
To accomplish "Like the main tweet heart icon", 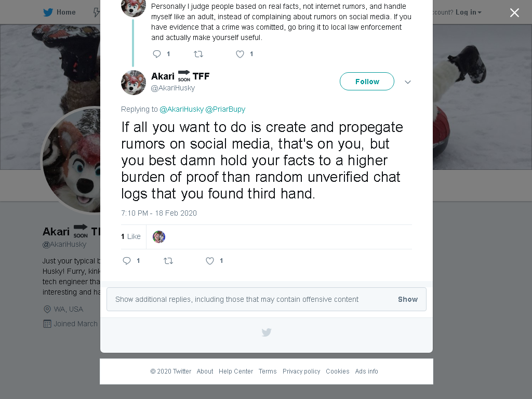I will tap(210, 261).
